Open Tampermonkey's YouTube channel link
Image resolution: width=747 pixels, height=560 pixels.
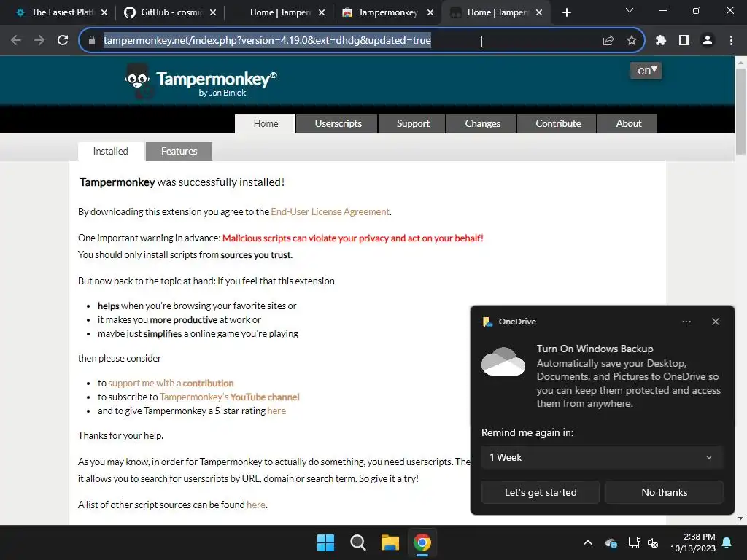click(229, 397)
